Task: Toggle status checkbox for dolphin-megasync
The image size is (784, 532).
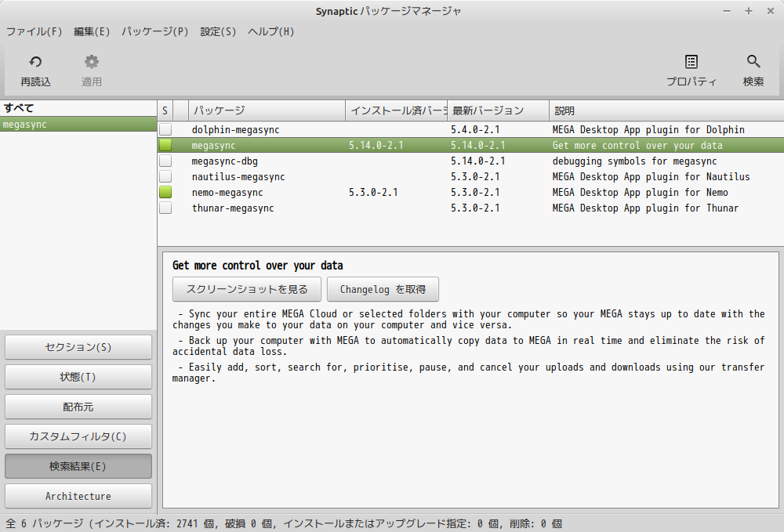Action: 165,129
